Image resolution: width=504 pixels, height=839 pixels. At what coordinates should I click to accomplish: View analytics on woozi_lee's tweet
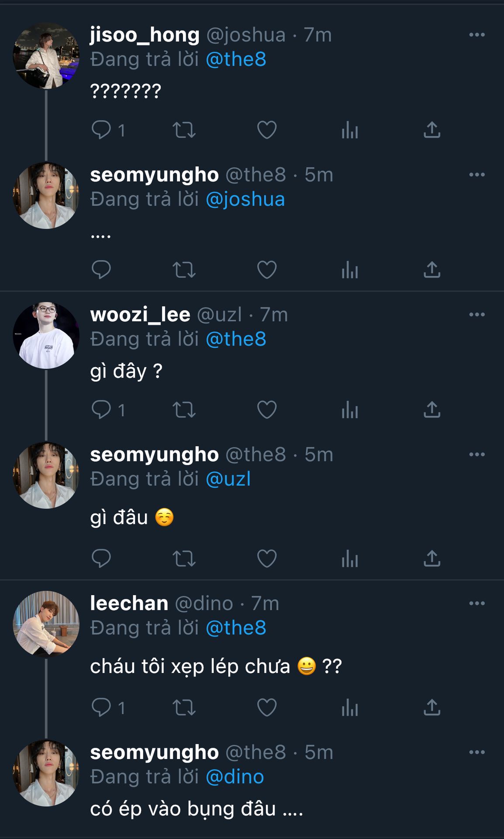(350, 410)
